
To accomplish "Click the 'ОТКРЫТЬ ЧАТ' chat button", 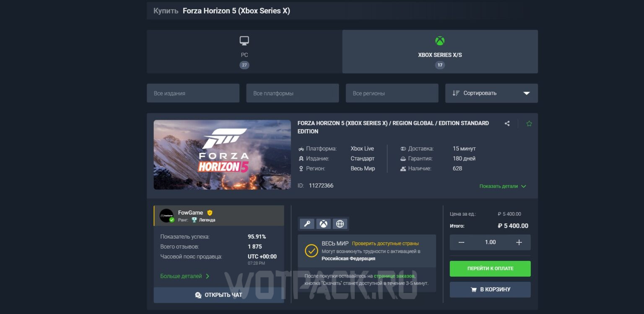I will (x=219, y=295).
